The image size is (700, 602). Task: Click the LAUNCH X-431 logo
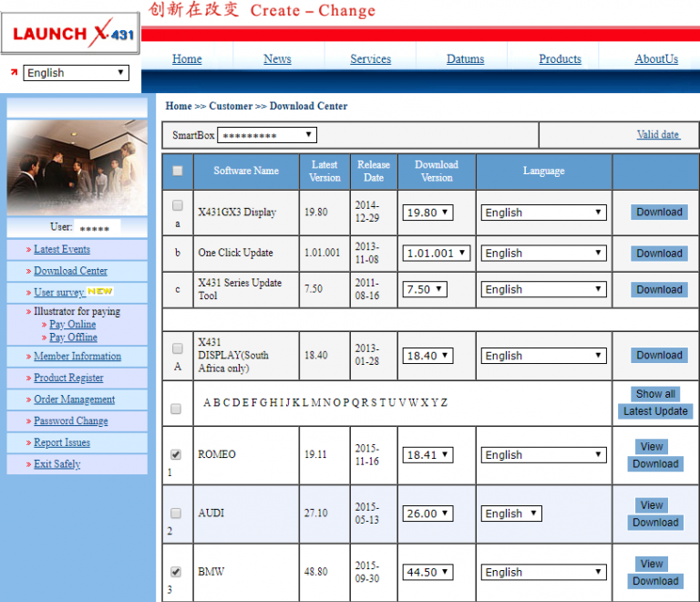[70, 33]
